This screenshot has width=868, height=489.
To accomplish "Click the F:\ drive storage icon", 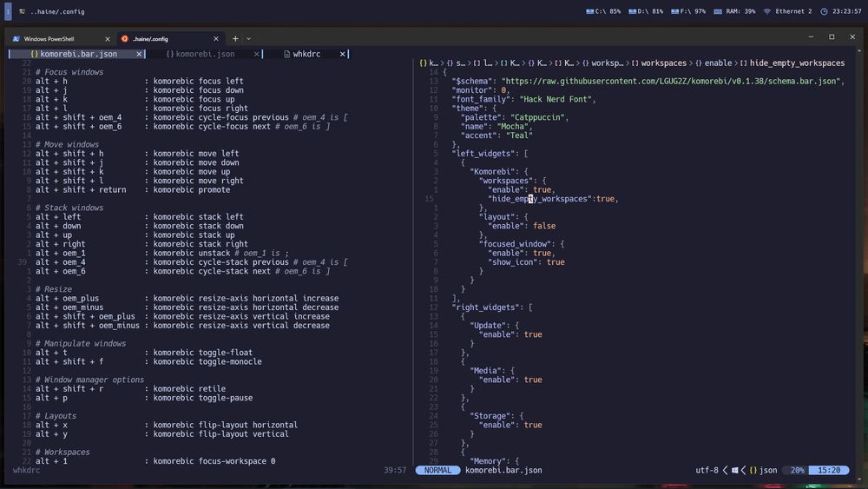I will pos(674,11).
